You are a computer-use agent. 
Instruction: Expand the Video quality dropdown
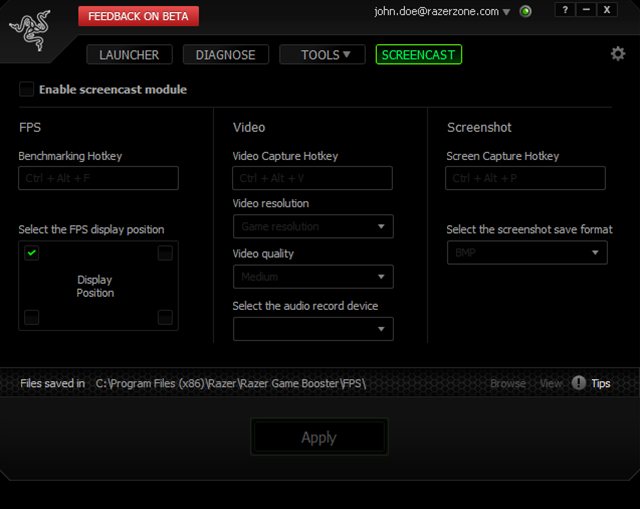[x=313, y=277]
